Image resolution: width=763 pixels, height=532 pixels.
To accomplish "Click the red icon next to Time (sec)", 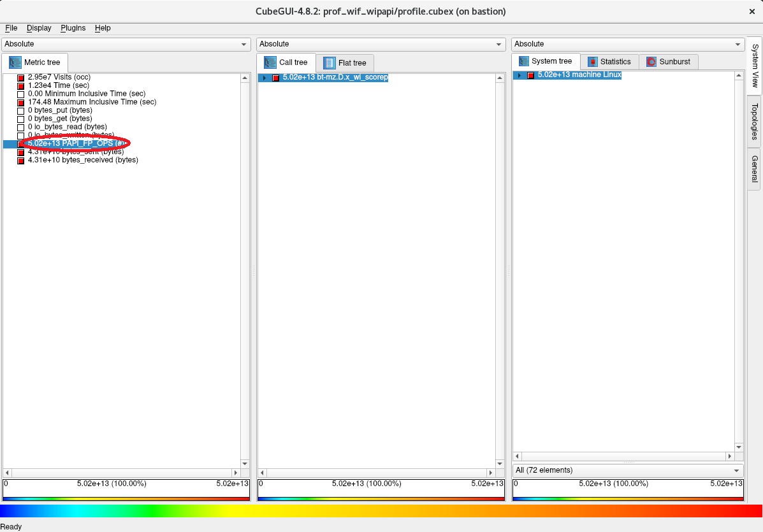I will pyautogui.click(x=20, y=86).
